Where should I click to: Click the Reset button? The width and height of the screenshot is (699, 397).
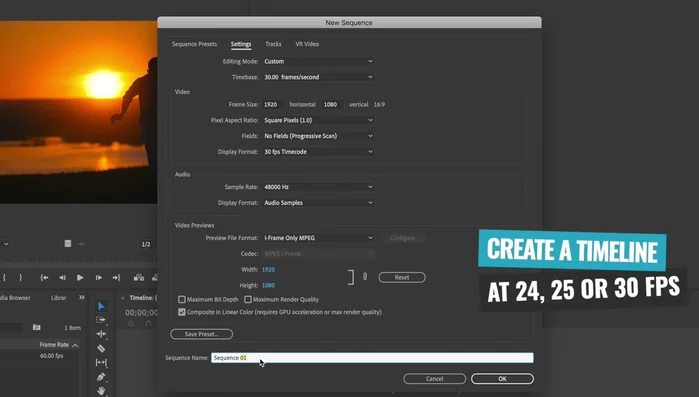[x=402, y=277]
